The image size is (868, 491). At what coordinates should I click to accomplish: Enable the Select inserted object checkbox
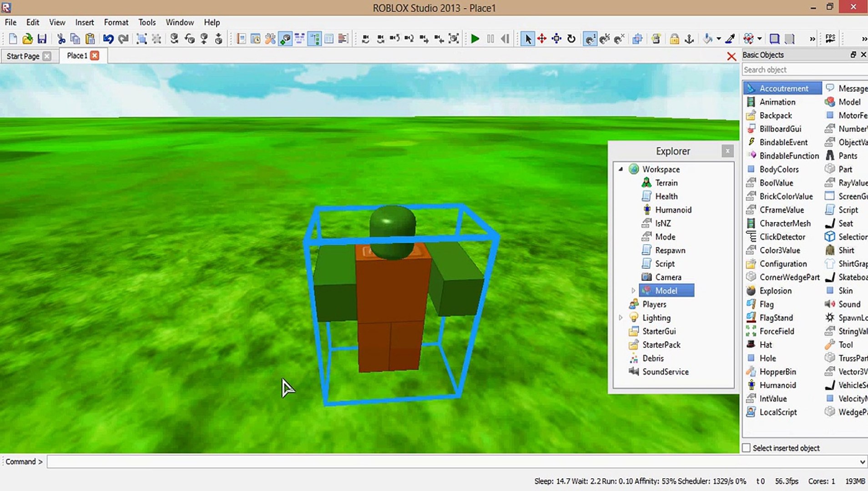point(746,448)
